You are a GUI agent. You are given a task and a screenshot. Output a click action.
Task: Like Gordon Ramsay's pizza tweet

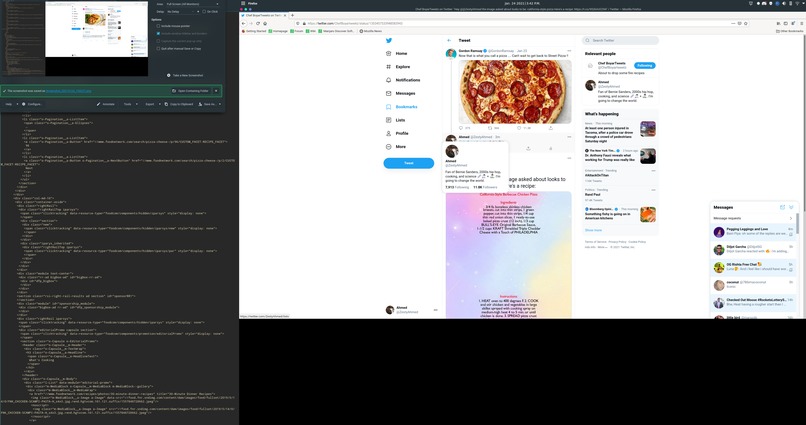coord(519,128)
